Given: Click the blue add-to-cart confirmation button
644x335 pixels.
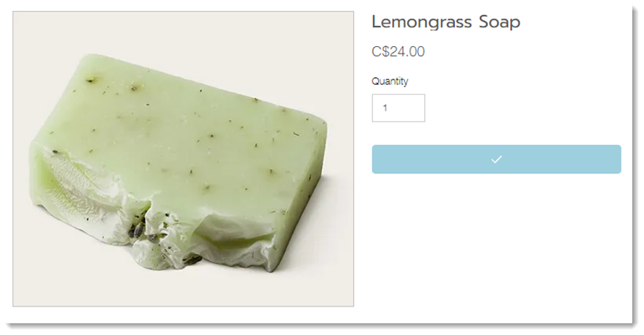Looking at the screenshot, I should [497, 159].
